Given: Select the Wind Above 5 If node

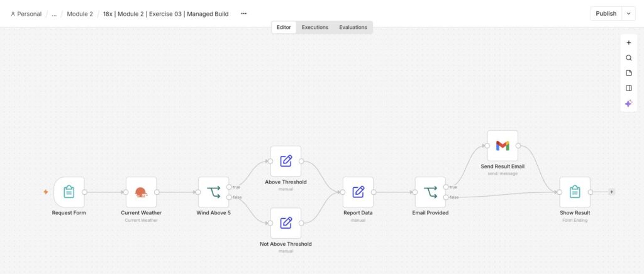Looking at the screenshot, I should pos(214,192).
